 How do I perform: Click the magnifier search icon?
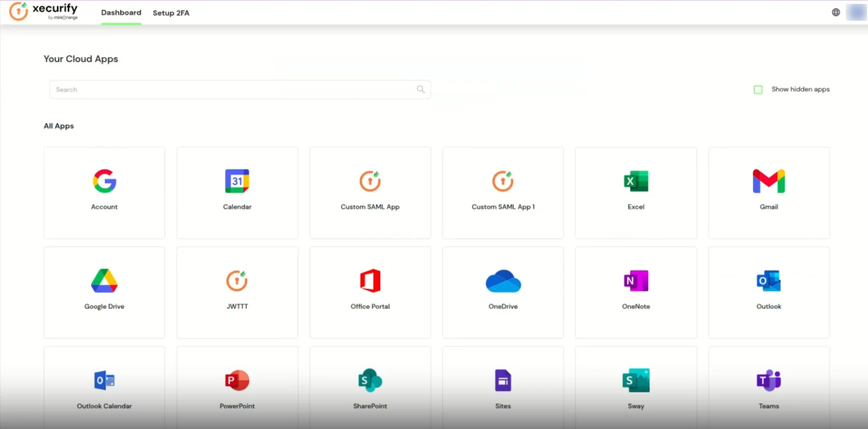pos(421,89)
